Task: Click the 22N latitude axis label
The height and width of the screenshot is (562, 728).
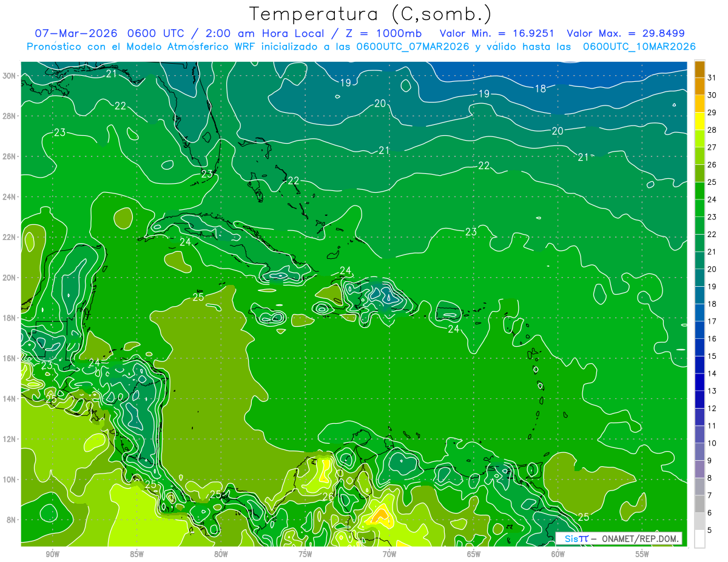Action: coord(9,237)
